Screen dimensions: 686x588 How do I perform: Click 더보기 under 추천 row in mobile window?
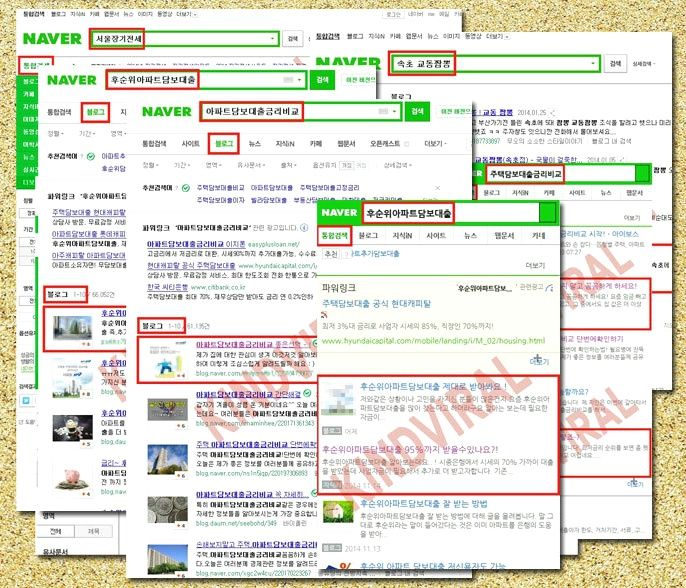pyautogui.click(x=535, y=266)
